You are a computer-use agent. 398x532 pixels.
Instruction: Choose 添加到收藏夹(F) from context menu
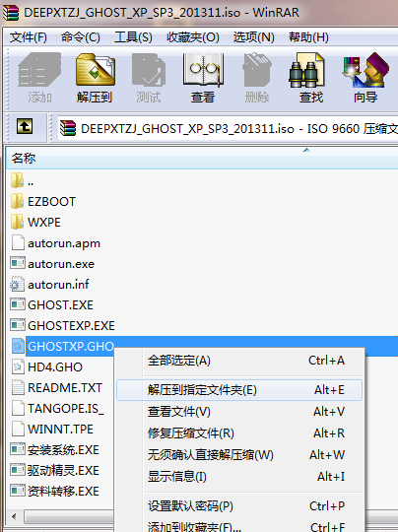click(x=239, y=526)
